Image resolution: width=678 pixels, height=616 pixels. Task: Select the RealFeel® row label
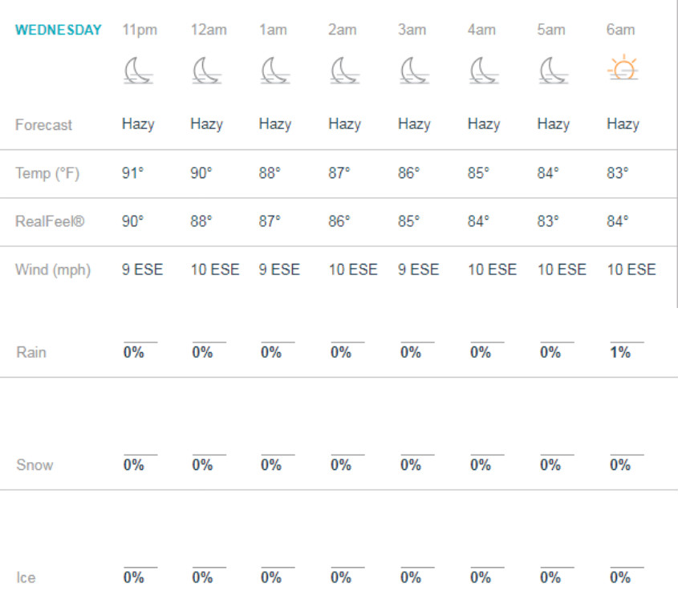click(50, 221)
